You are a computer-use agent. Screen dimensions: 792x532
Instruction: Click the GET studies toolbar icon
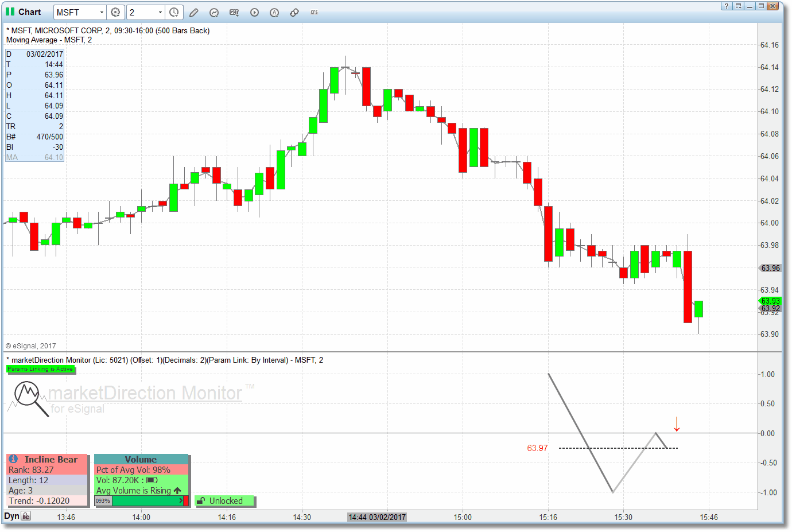(x=234, y=12)
